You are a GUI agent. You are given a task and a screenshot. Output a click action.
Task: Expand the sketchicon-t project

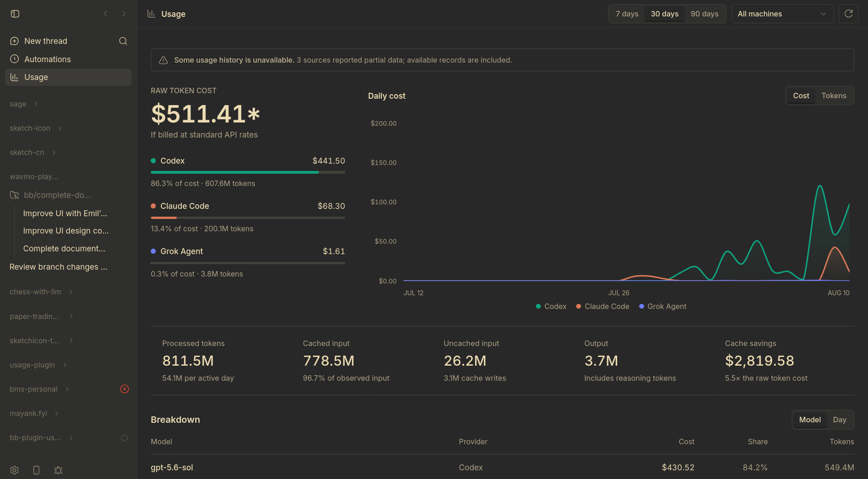[71, 341]
